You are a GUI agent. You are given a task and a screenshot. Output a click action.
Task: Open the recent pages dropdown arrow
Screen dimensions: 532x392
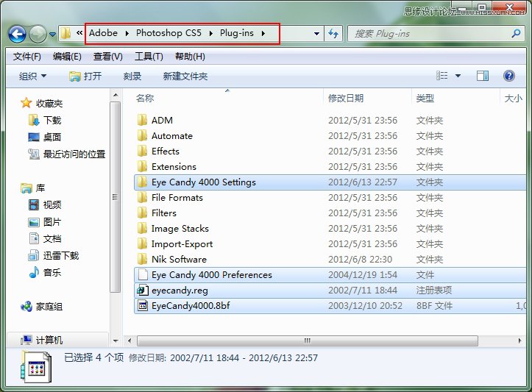[52, 35]
